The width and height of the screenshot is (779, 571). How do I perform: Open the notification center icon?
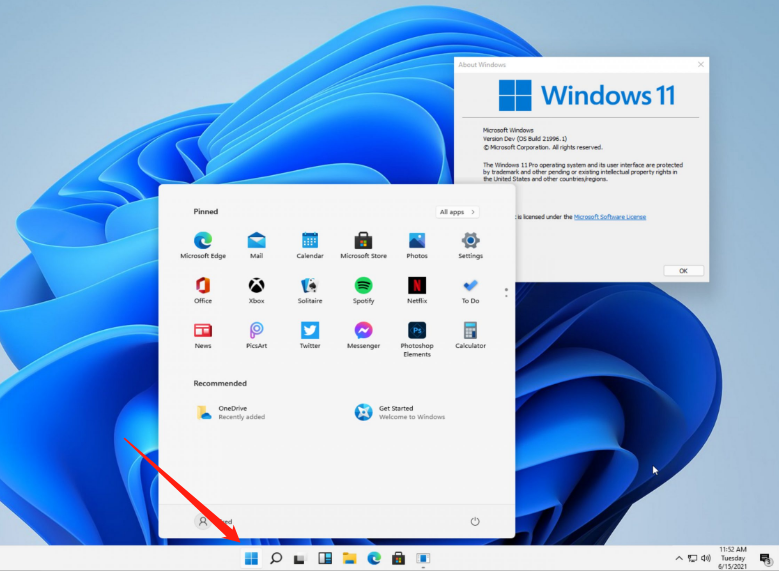coord(766,559)
